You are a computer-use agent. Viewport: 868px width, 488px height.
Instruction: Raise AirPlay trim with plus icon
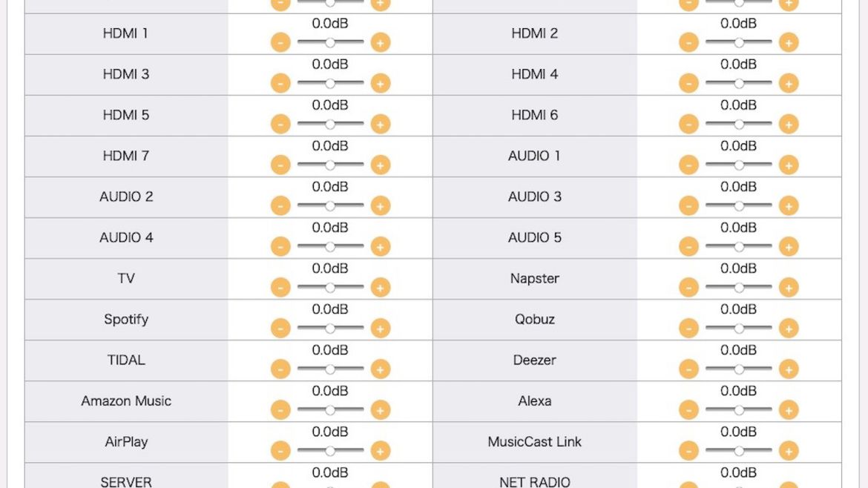tap(381, 451)
